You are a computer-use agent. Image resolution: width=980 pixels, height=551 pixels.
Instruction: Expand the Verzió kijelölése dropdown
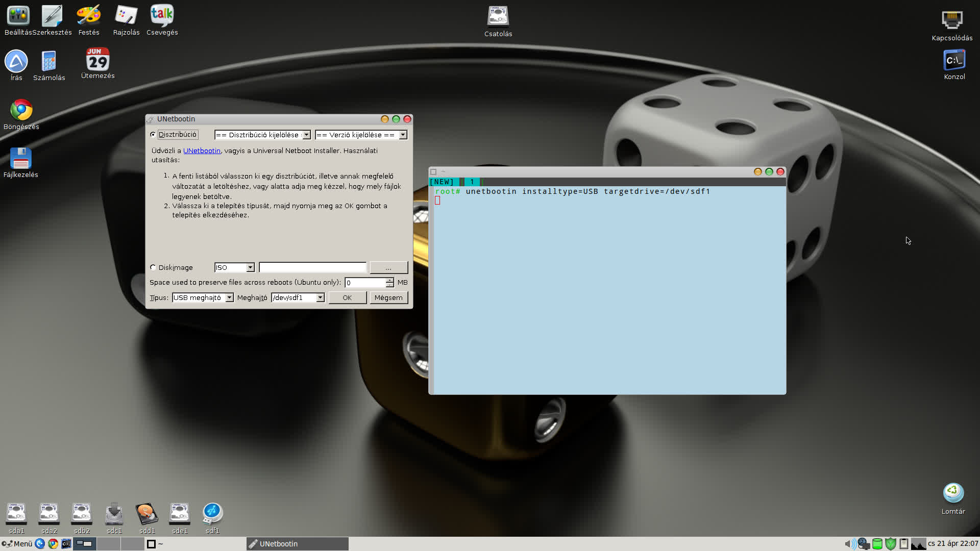[361, 135]
